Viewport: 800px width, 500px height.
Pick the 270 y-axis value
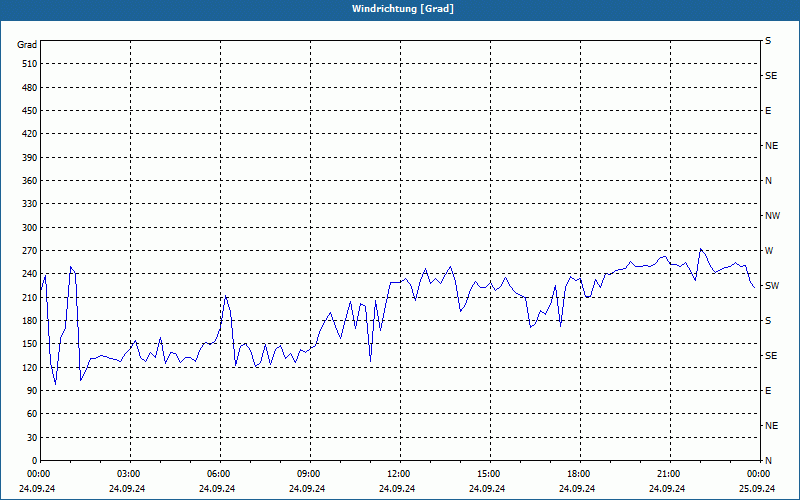tap(30, 251)
